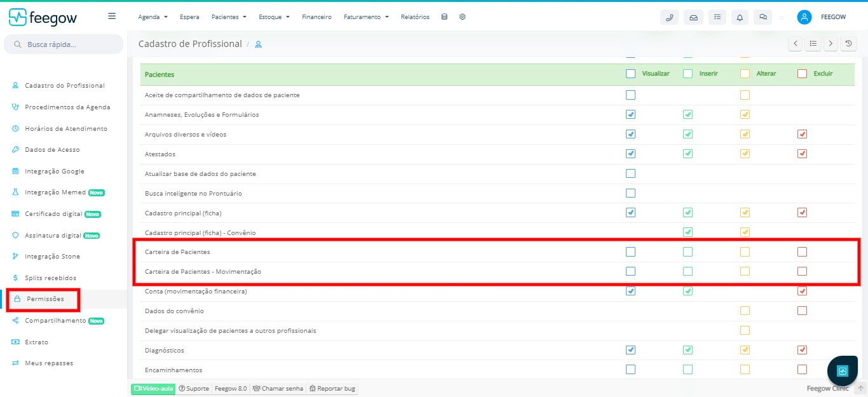This screenshot has height=397, width=868.
Task: Expand the Pacientes dropdown menu
Action: [229, 17]
